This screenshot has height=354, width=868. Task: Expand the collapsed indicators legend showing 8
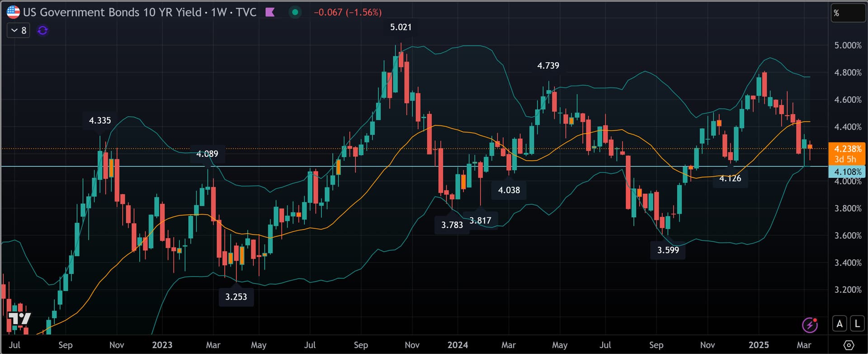19,30
